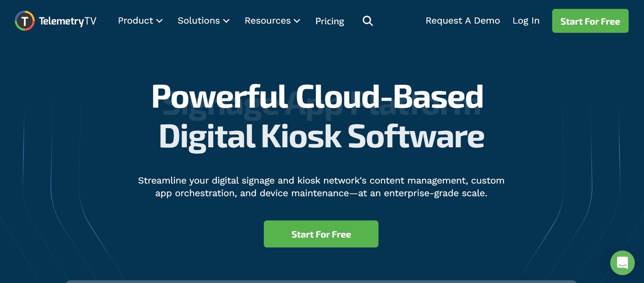Image resolution: width=644 pixels, height=283 pixels.
Task: Click the TelemetryTV circular logo icon
Action: pos(25,21)
